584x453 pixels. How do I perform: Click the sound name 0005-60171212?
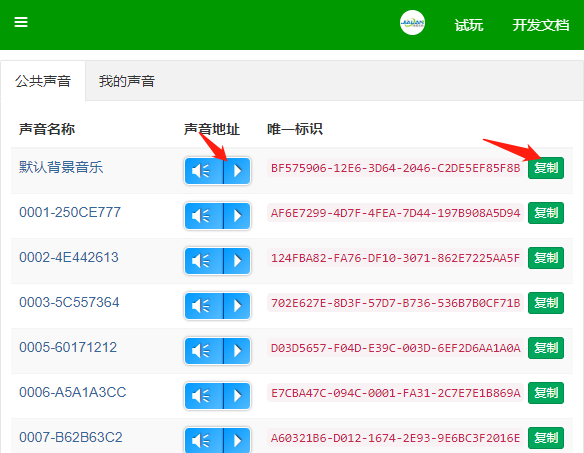click(68, 348)
